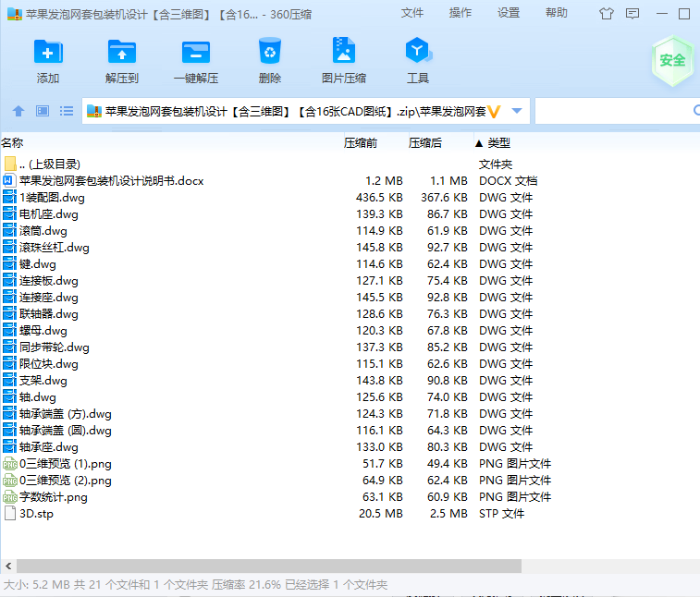This screenshot has height=597, width=700.
Task: Select the 电机座.dwg file
Action: pos(350,214)
